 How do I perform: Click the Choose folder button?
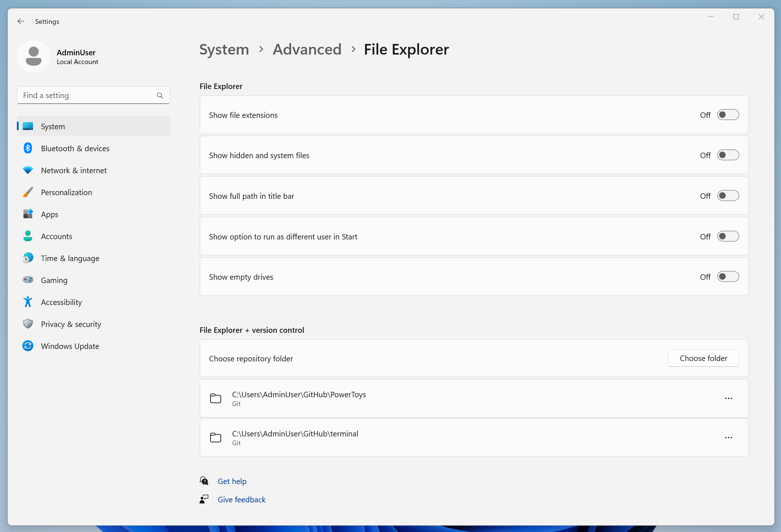click(x=703, y=358)
